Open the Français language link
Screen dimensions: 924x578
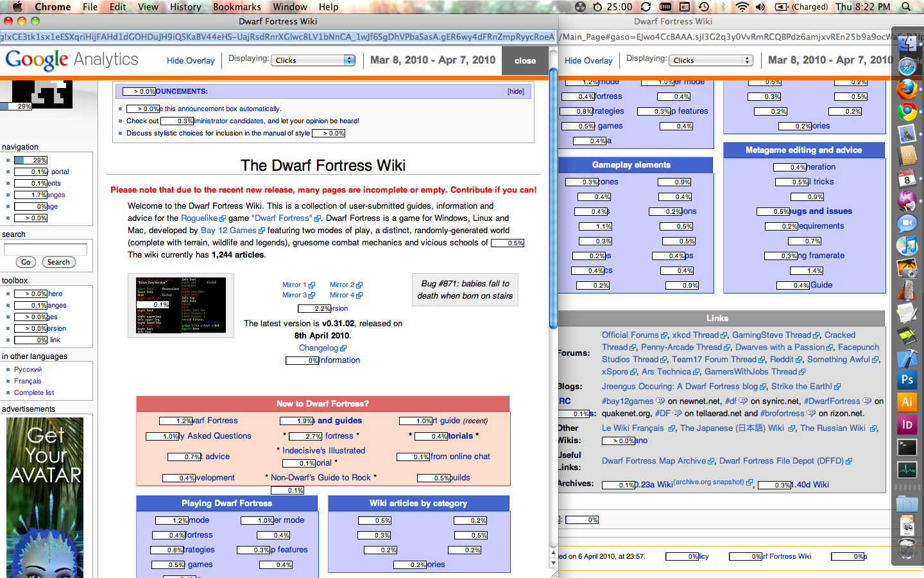click(28, 381)
